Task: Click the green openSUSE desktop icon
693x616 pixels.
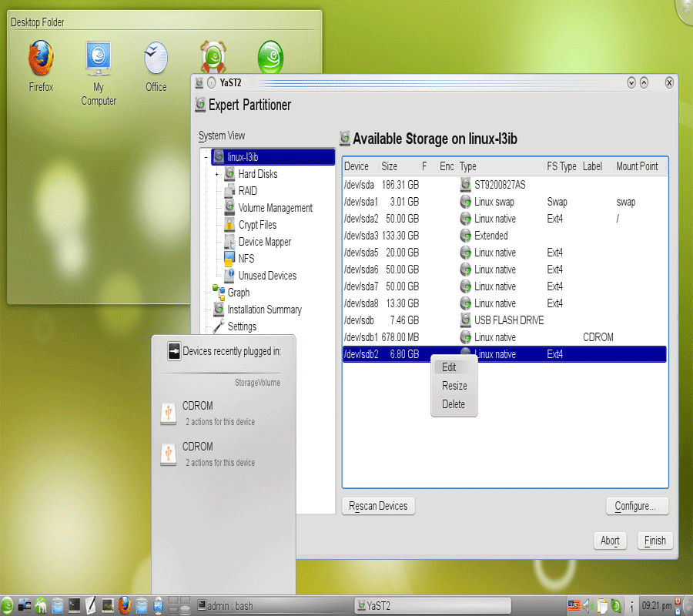Action: click(x=270, y=58)
